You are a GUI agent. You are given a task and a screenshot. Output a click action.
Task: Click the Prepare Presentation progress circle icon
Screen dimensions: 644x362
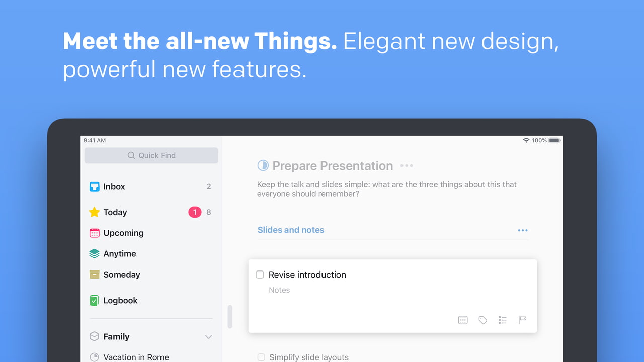[x=263, y=165]
